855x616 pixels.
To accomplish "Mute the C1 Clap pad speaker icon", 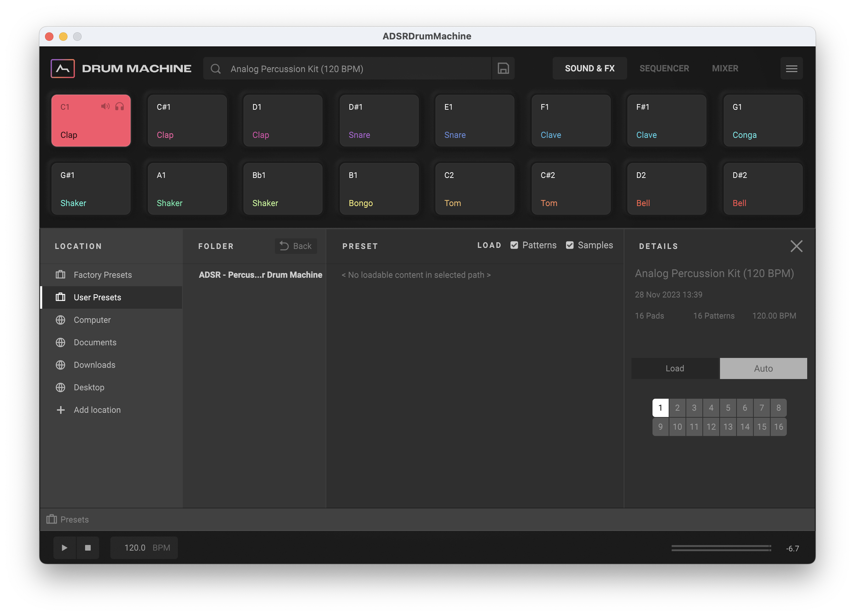I will (x=105, y=107).
